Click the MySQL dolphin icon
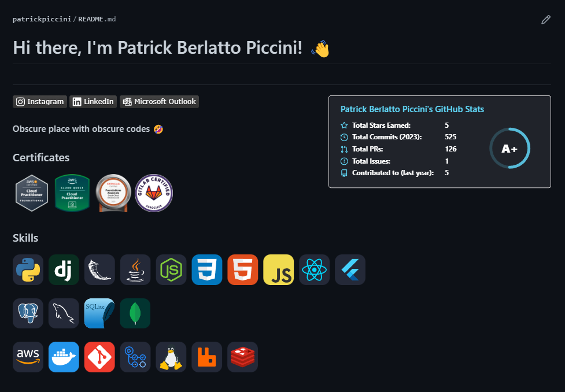Image resolution: width=565 pixels, height=392 pixels. [64, 313]
